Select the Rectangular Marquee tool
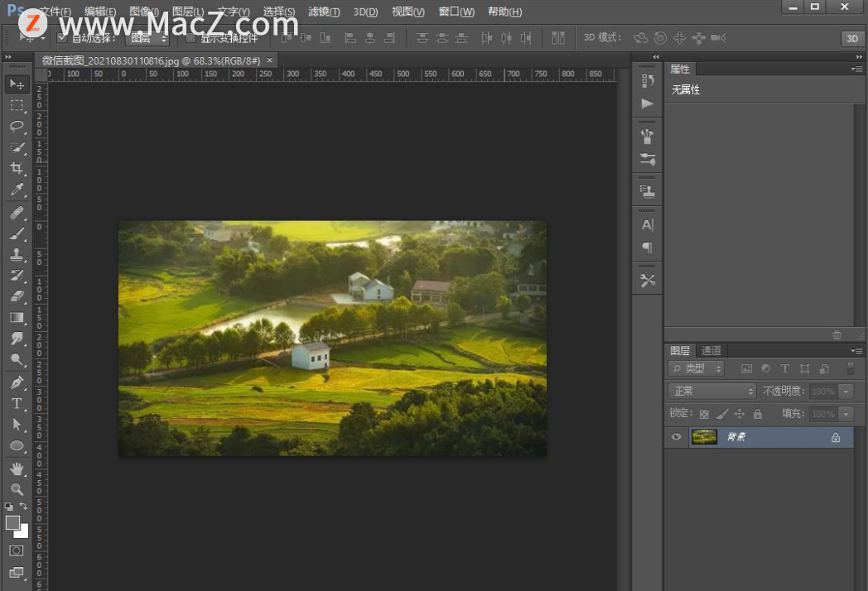 17,105
